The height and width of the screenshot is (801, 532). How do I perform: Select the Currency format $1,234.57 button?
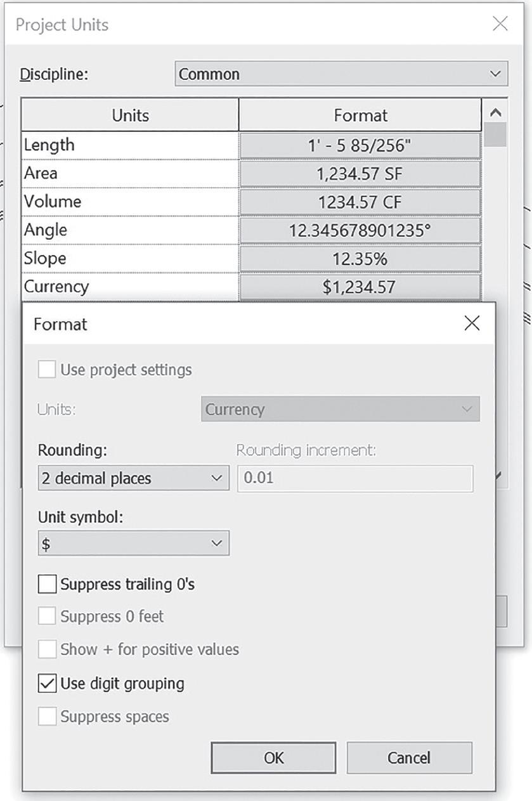tap(360, 287)
